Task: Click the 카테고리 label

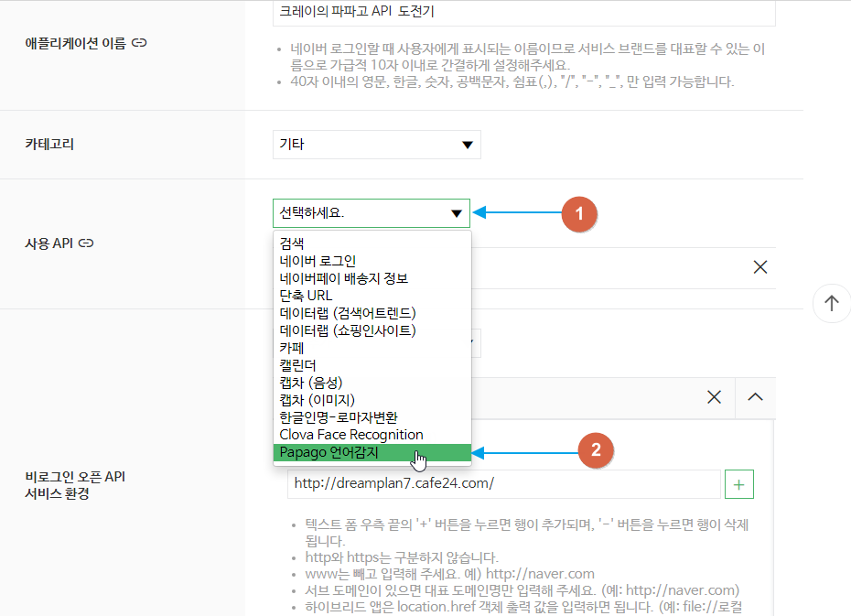Action: (49, 145)
